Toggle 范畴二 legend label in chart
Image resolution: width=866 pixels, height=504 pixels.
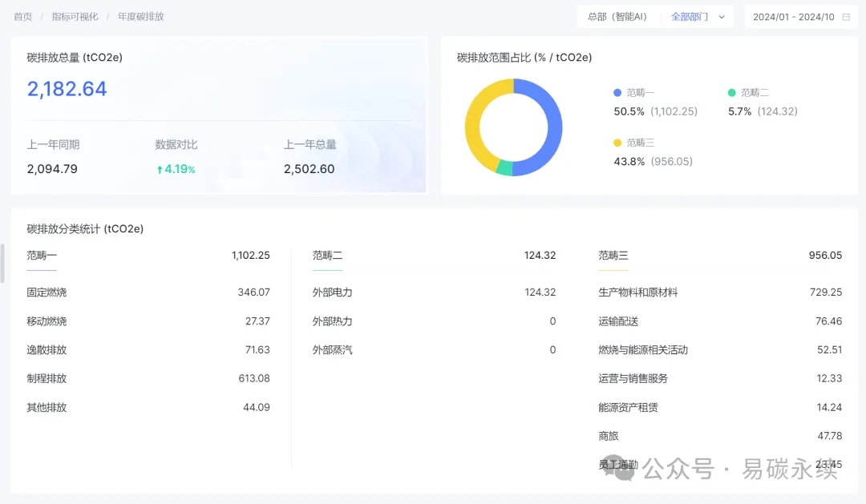pos(755,93)
